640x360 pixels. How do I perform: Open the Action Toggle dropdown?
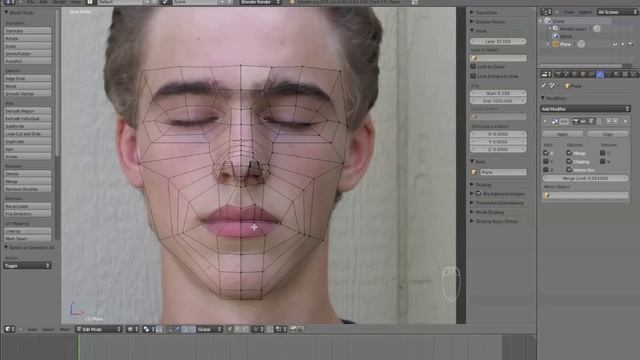pyautogui.click(x=27, y=265)
